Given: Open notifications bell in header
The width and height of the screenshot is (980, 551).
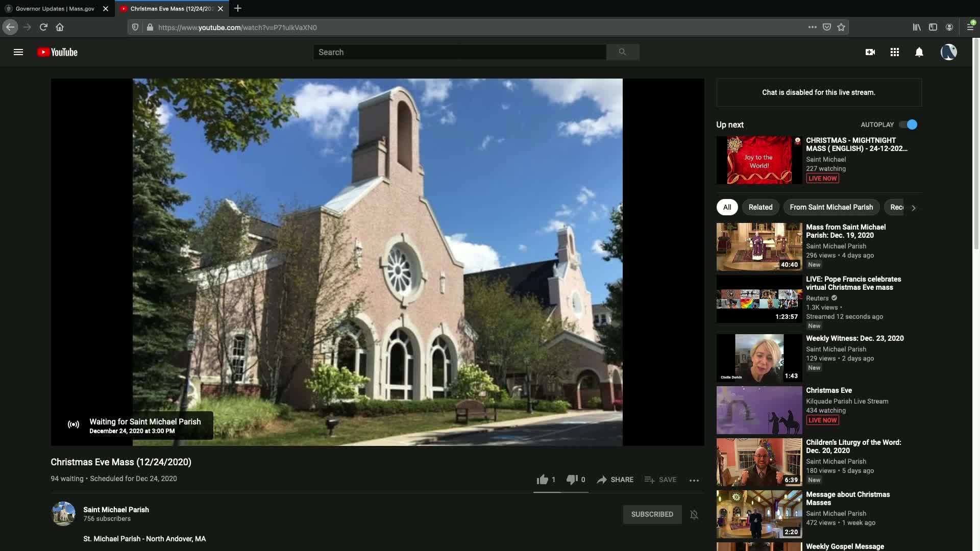Looking at the screenshot, I should [919, 52].
